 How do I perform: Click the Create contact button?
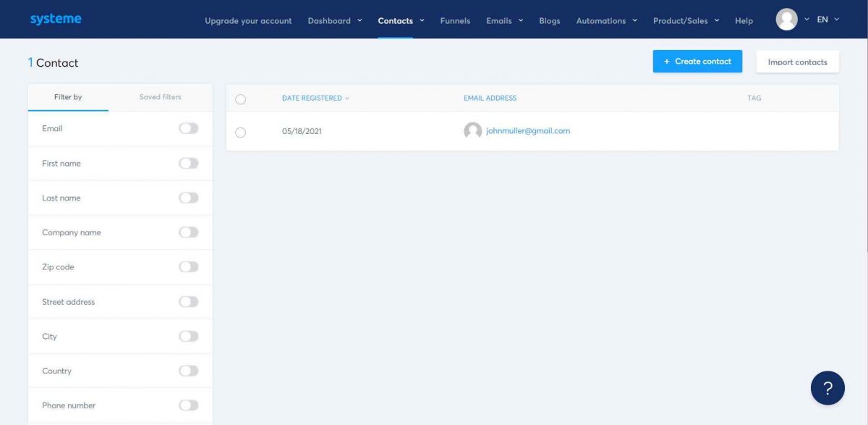pos(697,62)
